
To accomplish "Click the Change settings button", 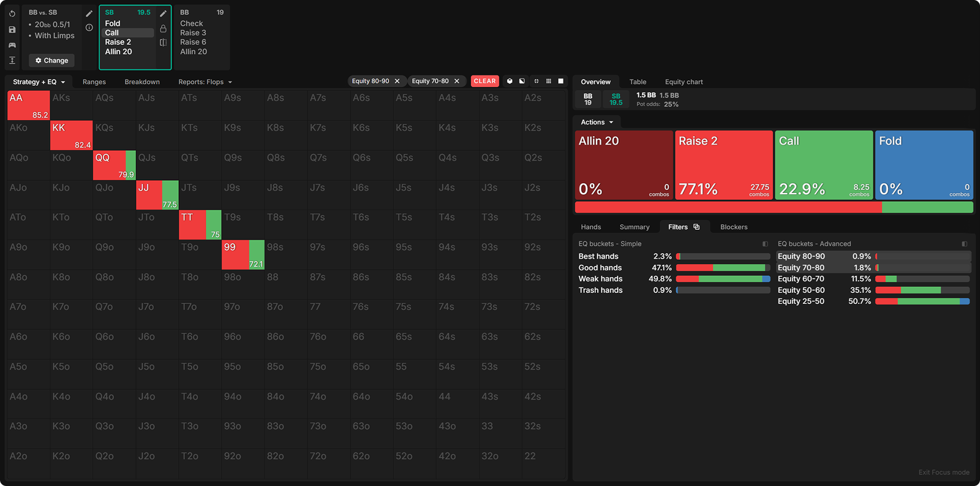I will click(x=51, y=61).
